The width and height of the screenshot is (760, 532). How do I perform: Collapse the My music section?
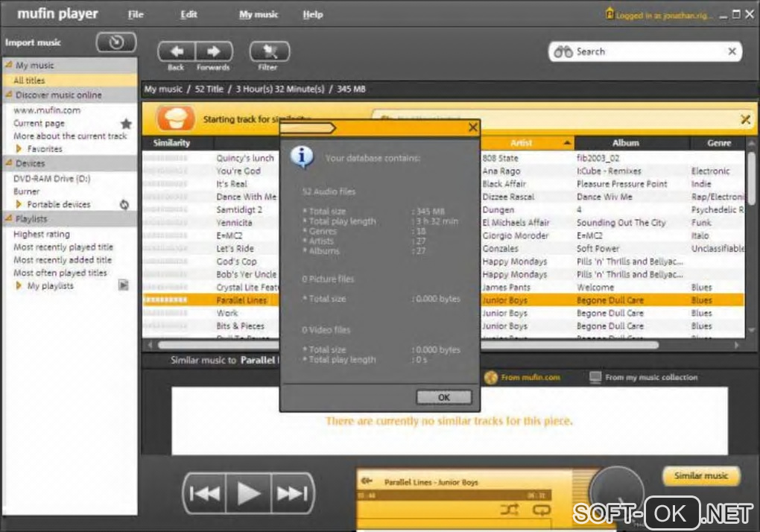[x=9, y=64]
